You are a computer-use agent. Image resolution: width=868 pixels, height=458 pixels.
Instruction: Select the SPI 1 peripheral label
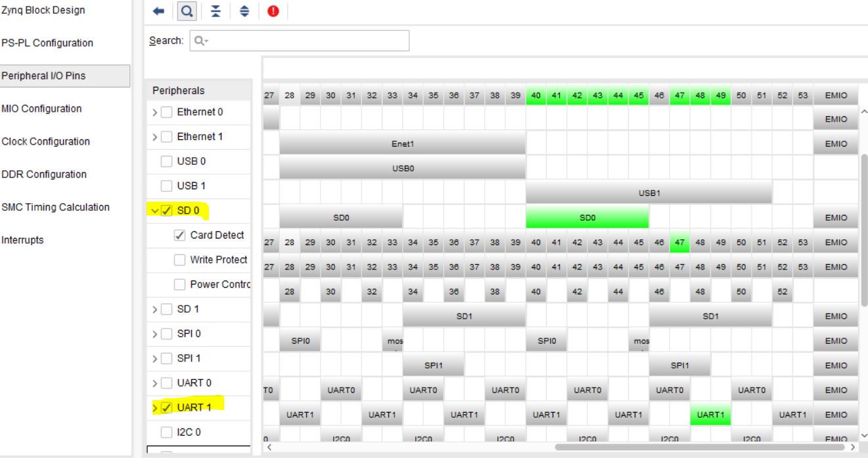(x=189, y=359)
